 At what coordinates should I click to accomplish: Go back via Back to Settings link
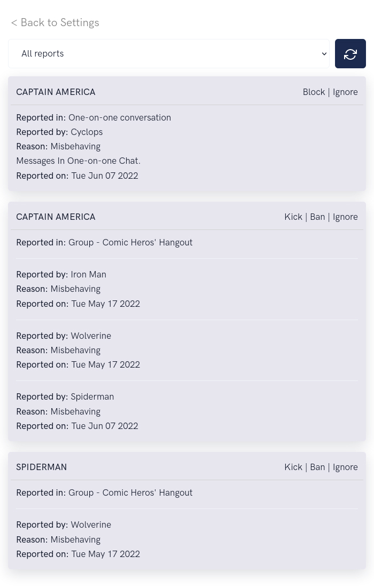coord(55,22)
